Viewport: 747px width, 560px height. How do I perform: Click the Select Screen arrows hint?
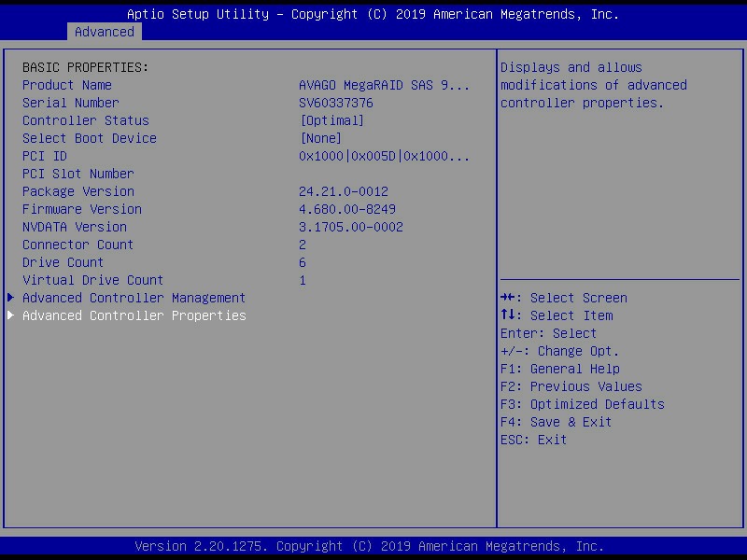coord(564,298)
